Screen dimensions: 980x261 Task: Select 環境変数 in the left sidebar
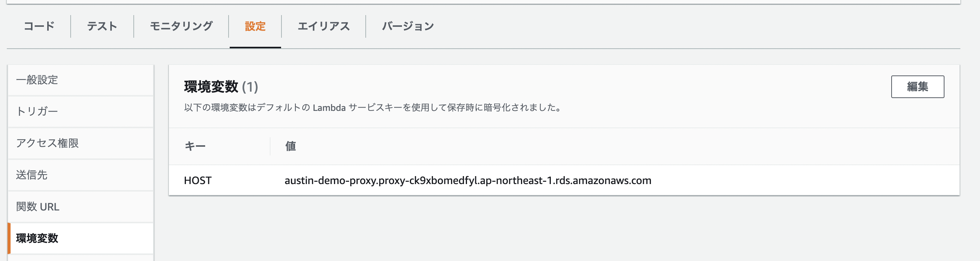[37, 238]
